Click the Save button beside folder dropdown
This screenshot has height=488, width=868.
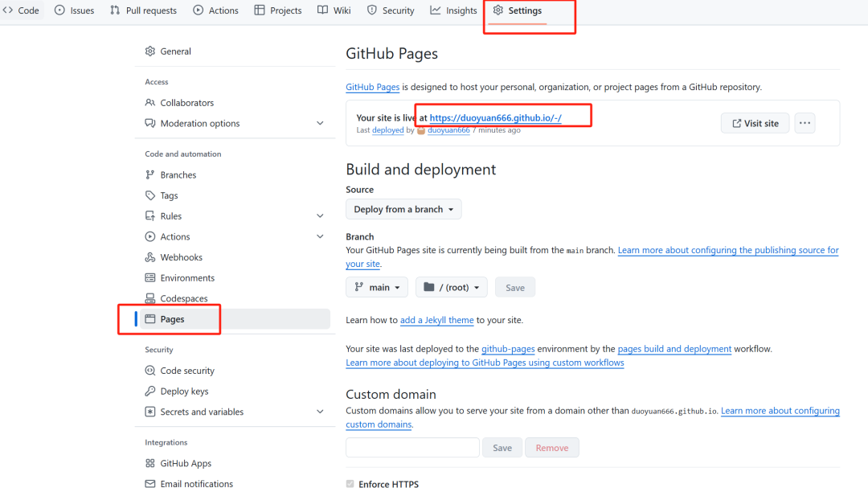(x=515, y=288)
